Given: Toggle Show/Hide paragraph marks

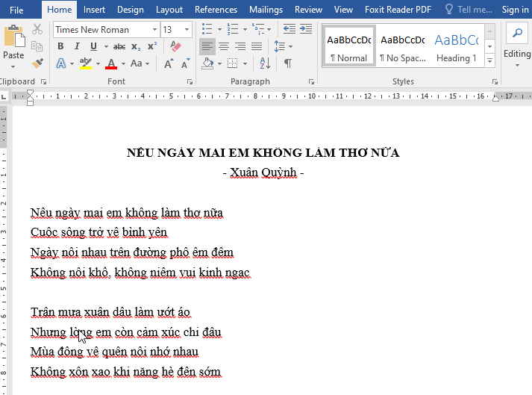Looking at the screenshot, I should [288, 63].
